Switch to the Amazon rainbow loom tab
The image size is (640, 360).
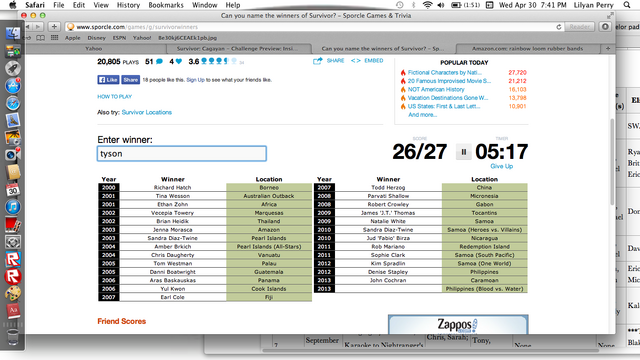tap(527, 49)
